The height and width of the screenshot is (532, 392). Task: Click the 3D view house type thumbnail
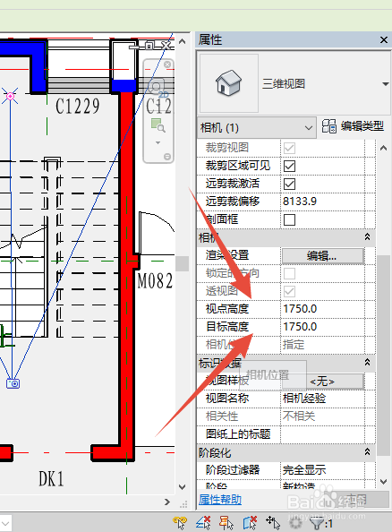(x=228, y=82)
